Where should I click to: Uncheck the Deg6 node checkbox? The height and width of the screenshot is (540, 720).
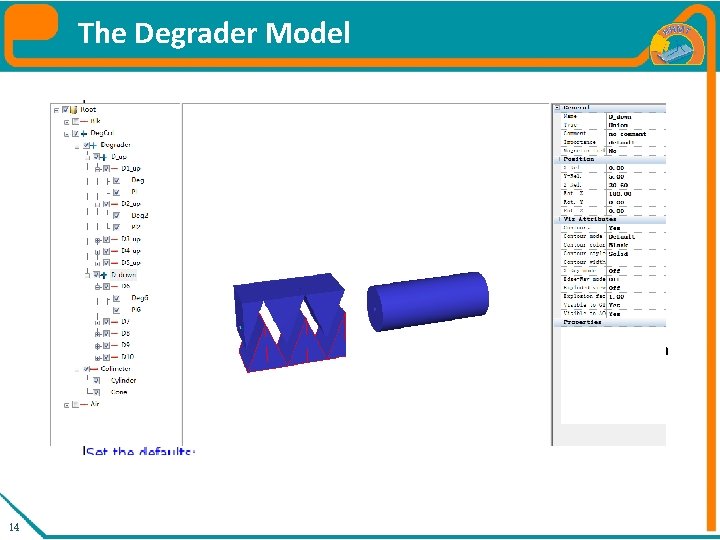[116, 298]
